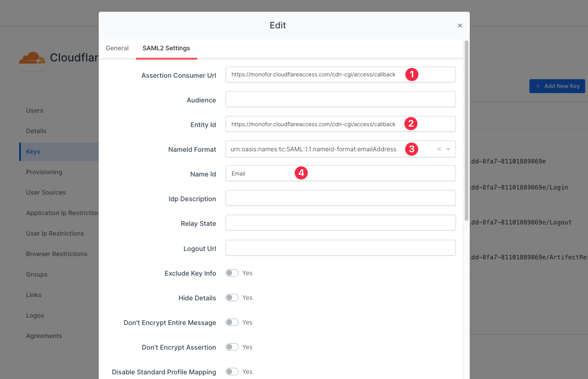Click the plus icon on Add New Key
588x379 pixels.
click(x=538, y=86)
